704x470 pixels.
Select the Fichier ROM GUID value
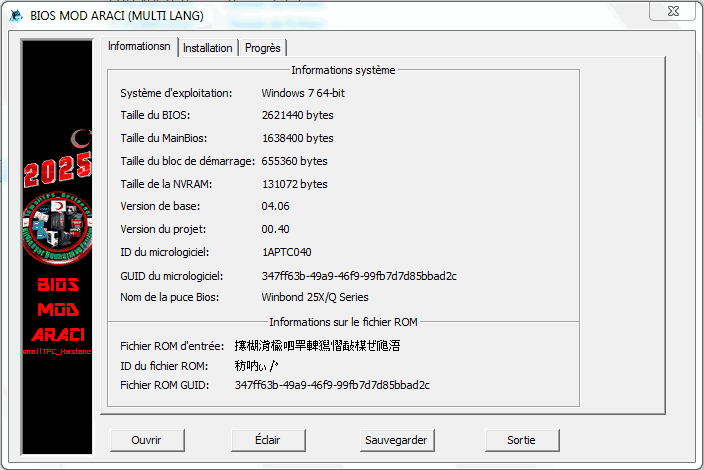pyautogui.click(x=332, y=384)
